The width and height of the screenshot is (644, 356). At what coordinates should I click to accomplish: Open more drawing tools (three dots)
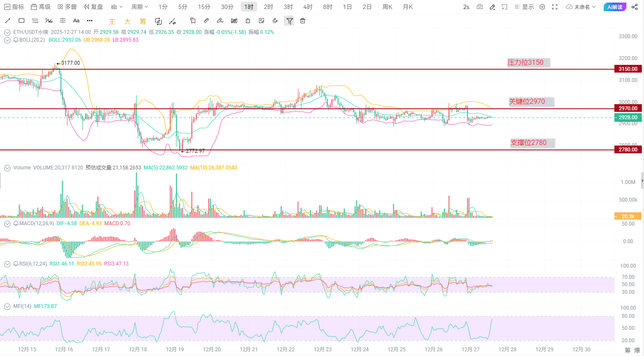90,21
